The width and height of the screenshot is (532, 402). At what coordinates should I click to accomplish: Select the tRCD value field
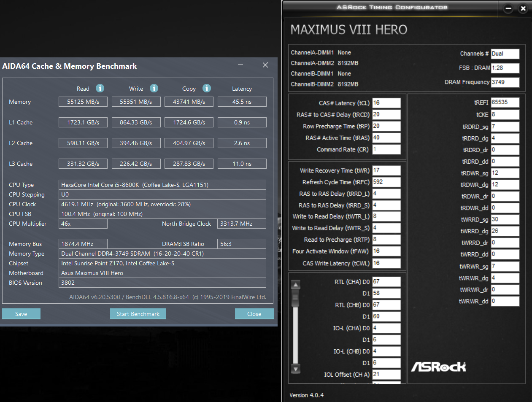tap(386, 115)
